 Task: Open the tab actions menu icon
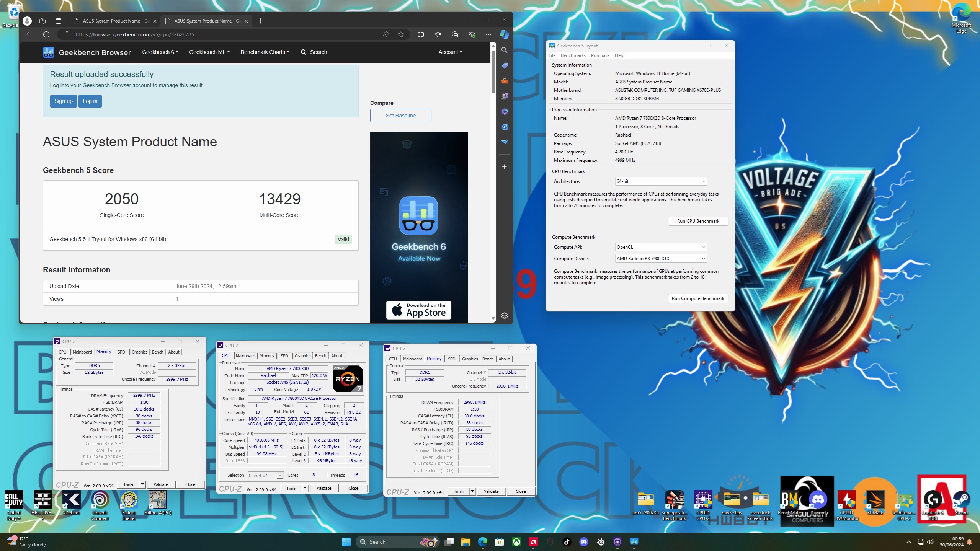point(59,21)
